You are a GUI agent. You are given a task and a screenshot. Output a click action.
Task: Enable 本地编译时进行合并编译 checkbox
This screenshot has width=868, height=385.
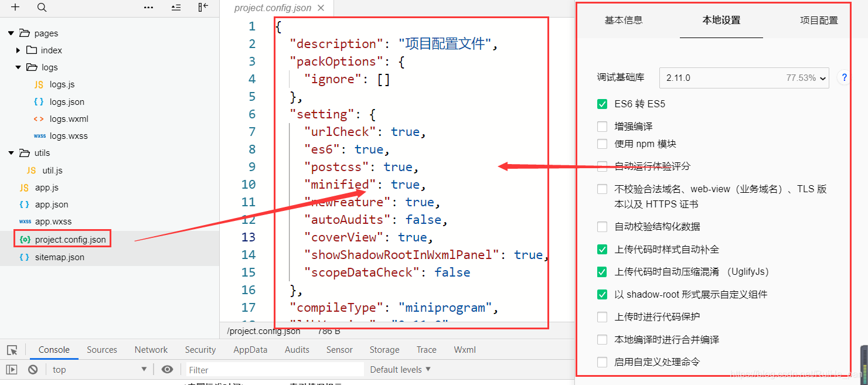(x=602, y=340)
